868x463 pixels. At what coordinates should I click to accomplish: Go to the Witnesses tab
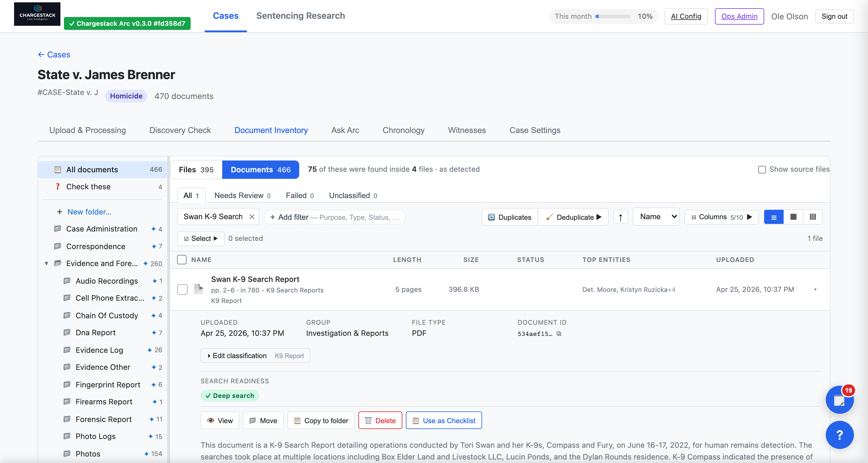pos(467,130)
